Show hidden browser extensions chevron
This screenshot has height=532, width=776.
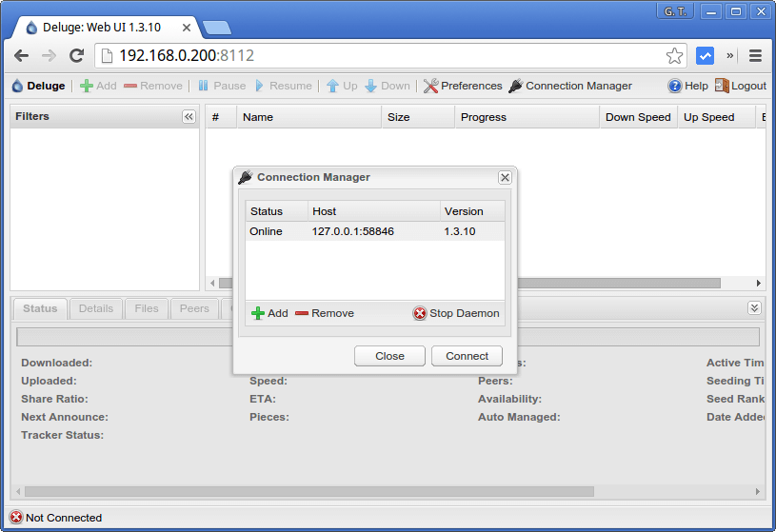[x=730, y=55]
